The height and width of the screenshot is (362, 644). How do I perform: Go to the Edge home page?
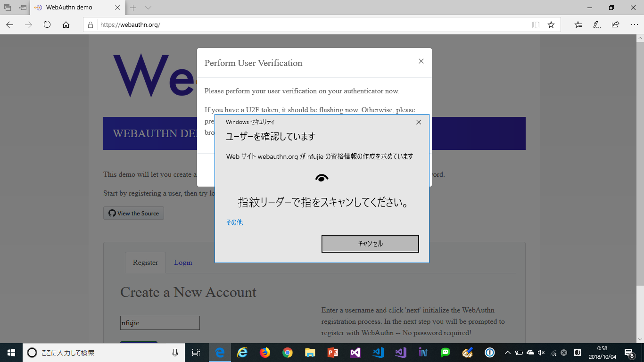(x=66, y=25)
